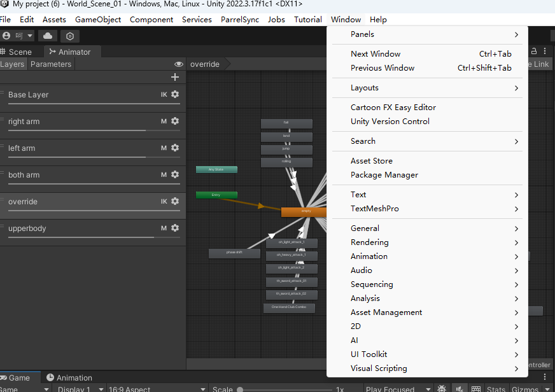
Task: Toggle Stats in Game view toolbar
Action: pyautogui.click(x=496, y=388)
